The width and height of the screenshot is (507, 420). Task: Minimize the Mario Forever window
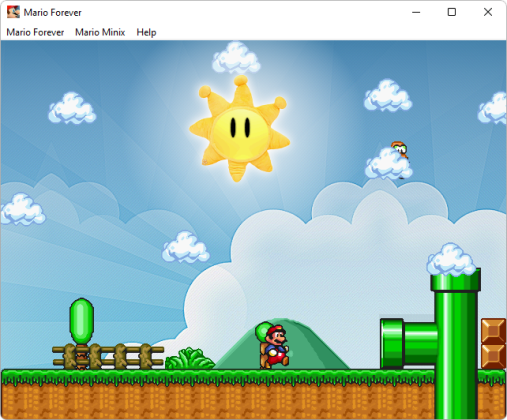click(416, 12)
